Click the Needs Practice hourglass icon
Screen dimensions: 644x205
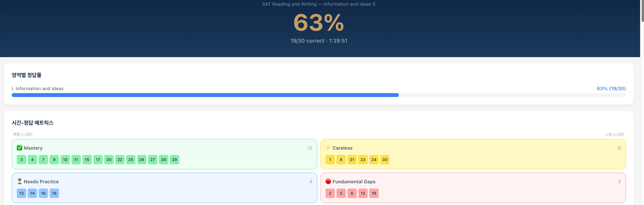coord(20,181)
